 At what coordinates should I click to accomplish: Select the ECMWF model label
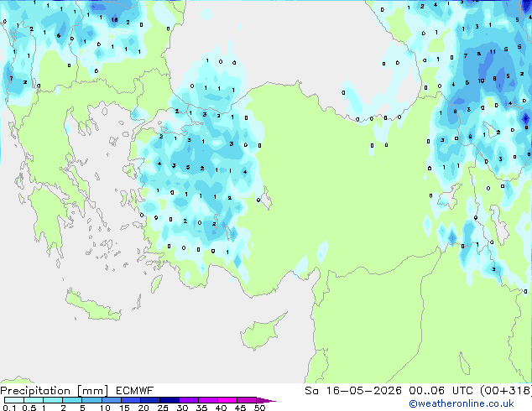point(134,391)
